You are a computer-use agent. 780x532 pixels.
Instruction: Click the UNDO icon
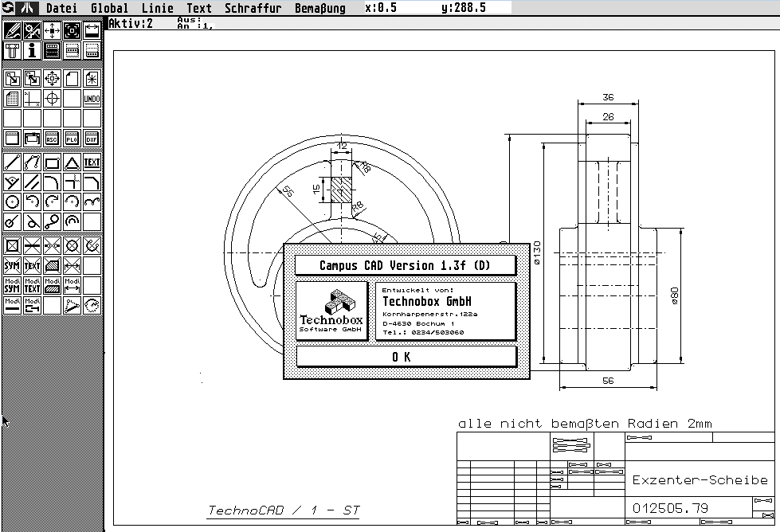coord(92,99)
